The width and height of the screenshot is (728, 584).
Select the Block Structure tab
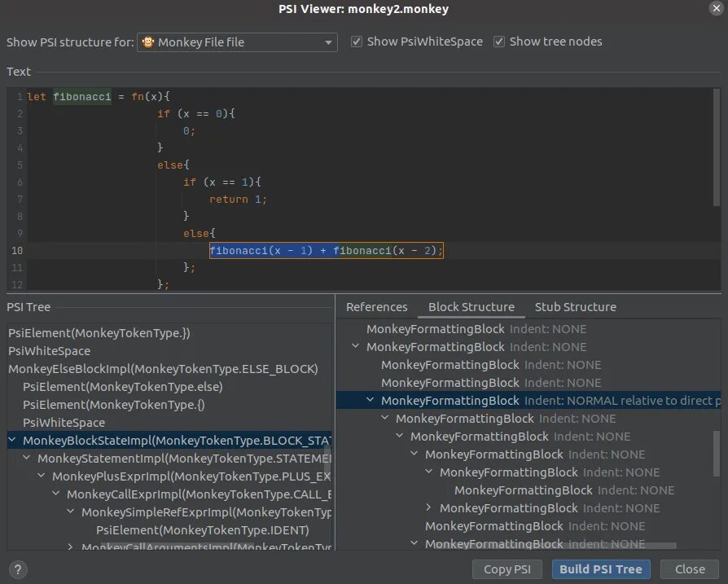click(x=471, y=307)
